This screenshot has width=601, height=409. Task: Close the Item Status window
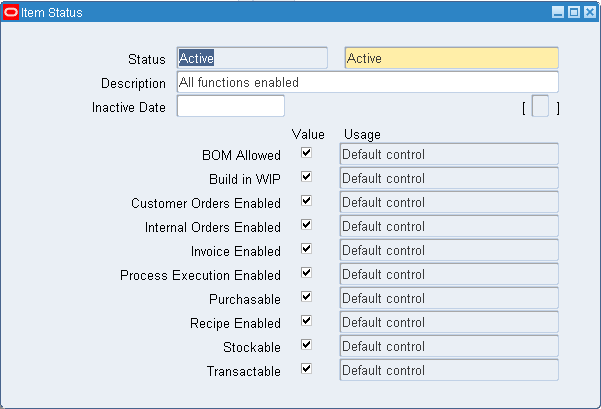588,13
